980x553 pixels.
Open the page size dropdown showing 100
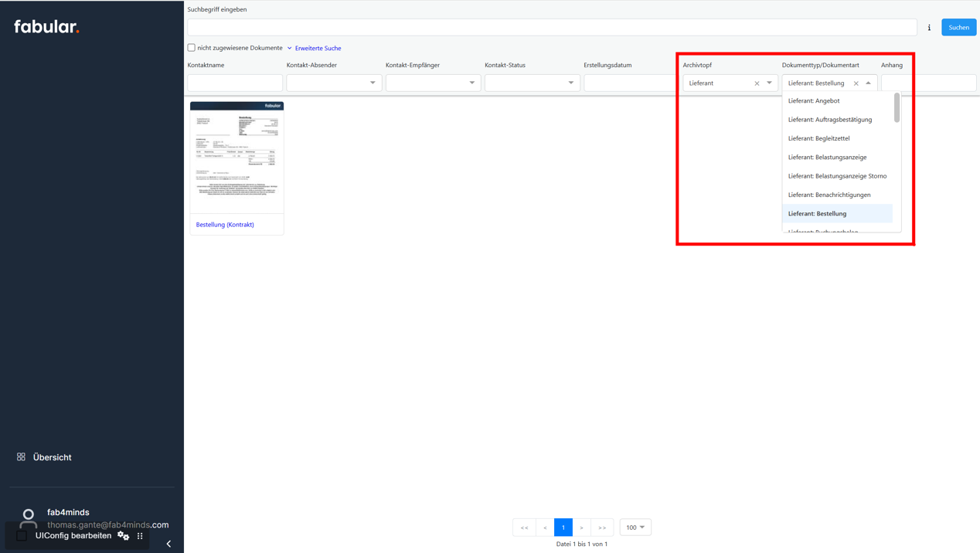635,527
